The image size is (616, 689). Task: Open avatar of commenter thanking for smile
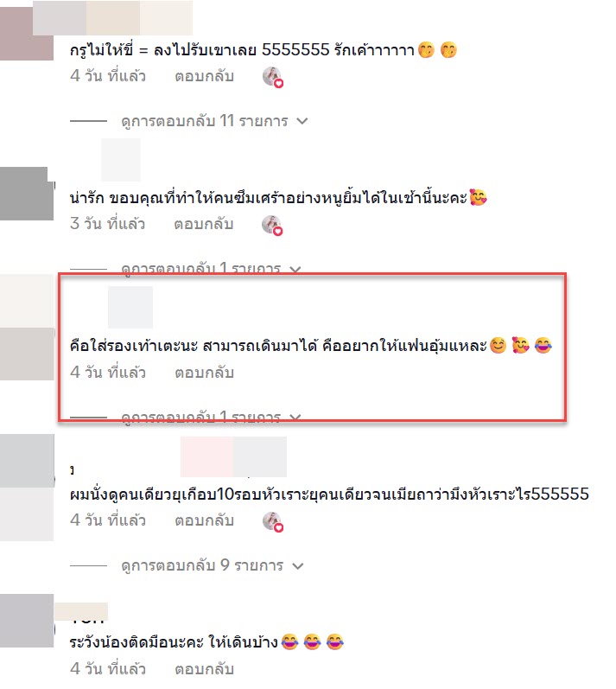[27, 194]
